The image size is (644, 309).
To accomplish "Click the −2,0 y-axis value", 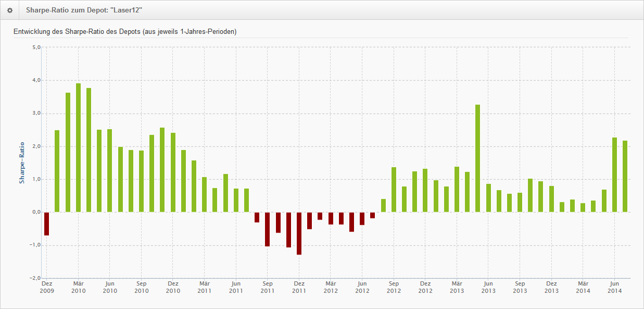I will [35, 278].
